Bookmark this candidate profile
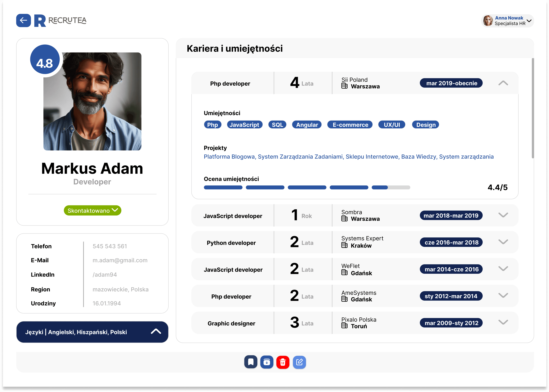This screenshot has height=392, width=549. (251, 362)
